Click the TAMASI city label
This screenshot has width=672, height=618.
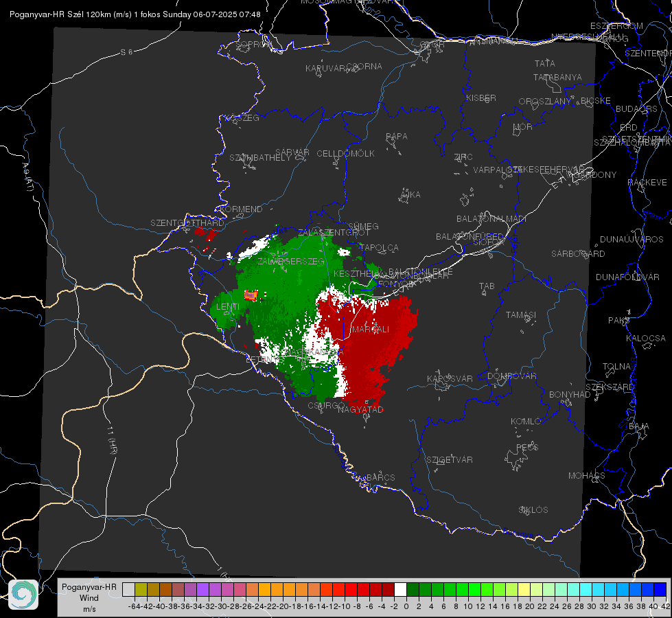pos(521,314)
